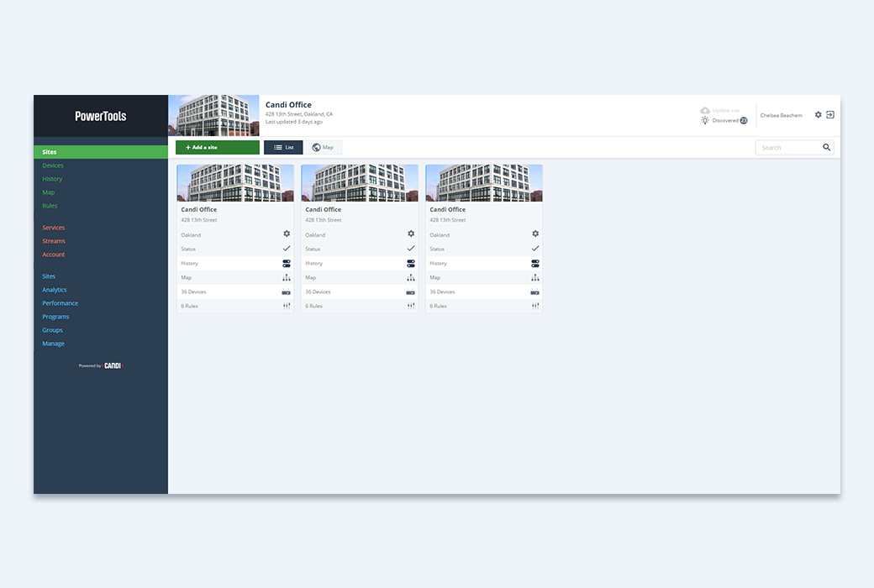
Task: Click Map hierarchy icon on first site card
Action: point(287,277)
